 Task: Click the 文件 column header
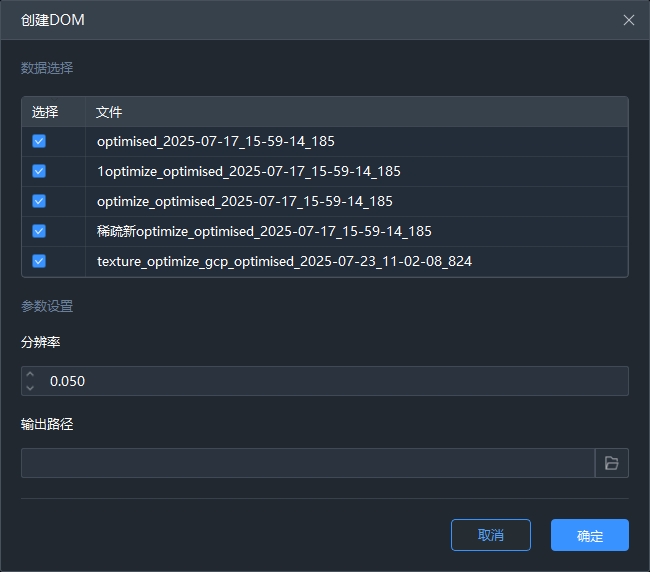click(109, 112)
